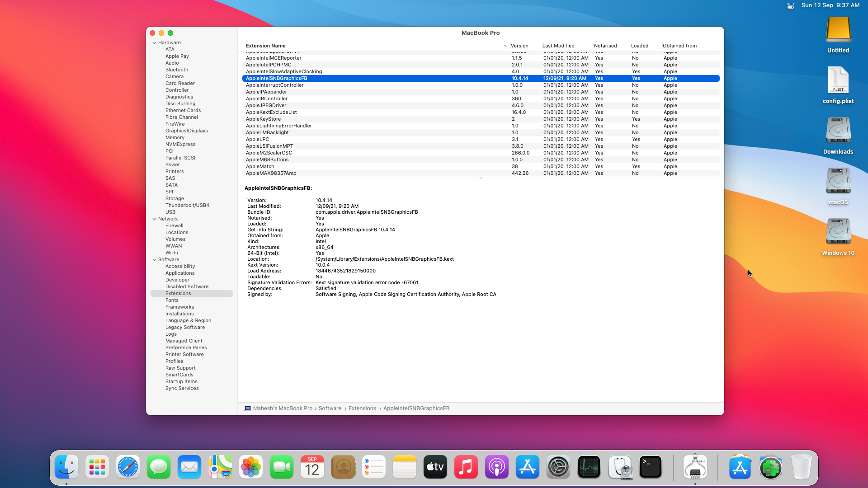The height and width of the screenshot is (488, 868).
Task: Collapse the Software sidebar section
Action: pos(155,260)
